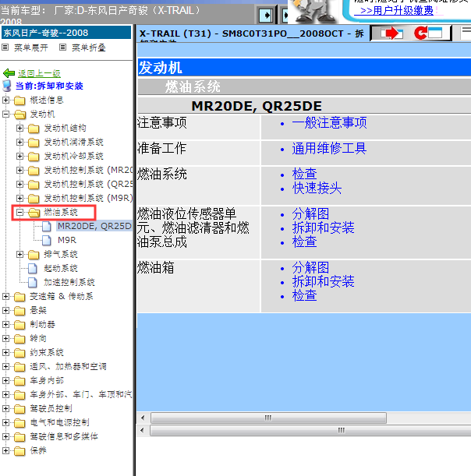Click the upper horizontal scrollbar thumb
471x476 pixels.
click(x=268, y=418)
